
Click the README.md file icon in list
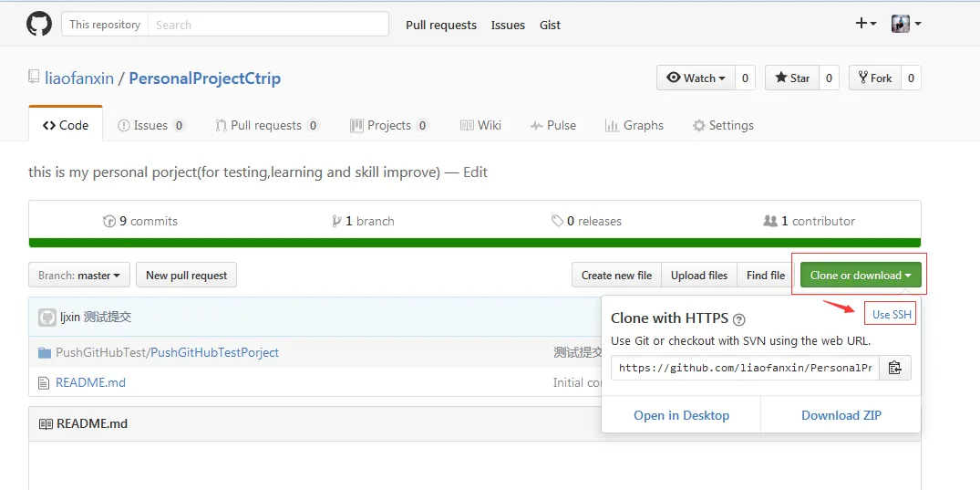pyautogui.click(x=43, y=383)
